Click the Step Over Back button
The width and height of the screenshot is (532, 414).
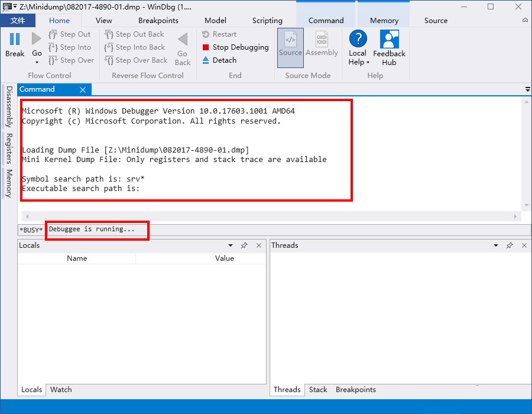click(136, 60)
